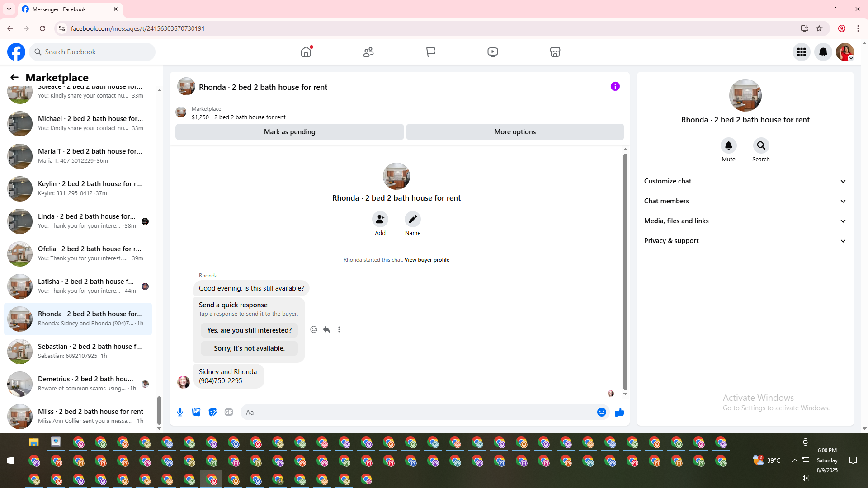Image resolution: width=868 pixels, height=488 pixels.
Task: Open View buyer profile link
Action: tap(427, 260)
